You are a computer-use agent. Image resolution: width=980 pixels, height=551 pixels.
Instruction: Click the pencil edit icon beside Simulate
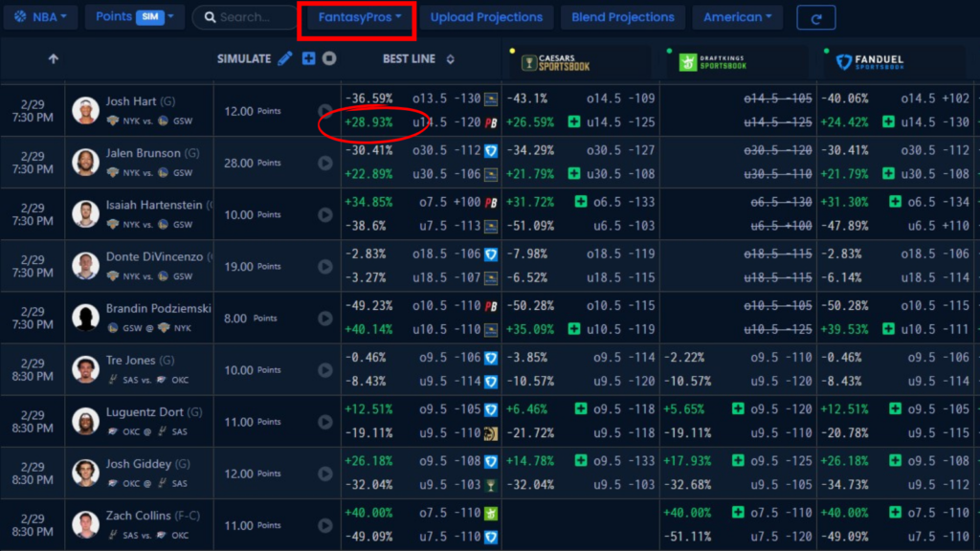click(x=285, y=58)
